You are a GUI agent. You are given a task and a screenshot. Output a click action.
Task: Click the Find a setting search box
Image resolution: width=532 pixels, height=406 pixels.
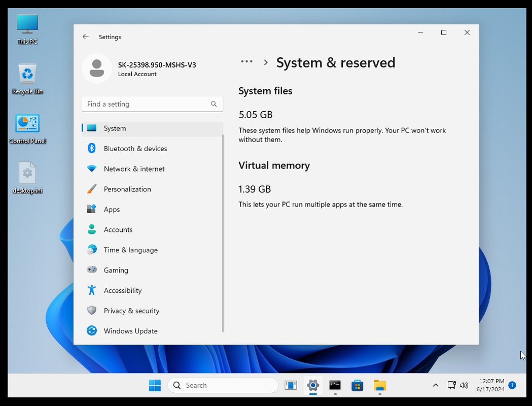[x=152, y=104]
